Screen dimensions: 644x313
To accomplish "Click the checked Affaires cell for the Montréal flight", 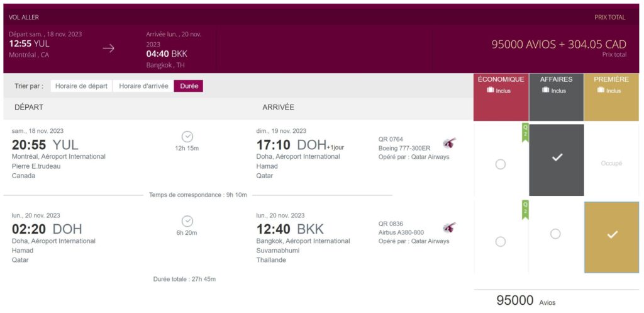I will (x=557, y=159).
